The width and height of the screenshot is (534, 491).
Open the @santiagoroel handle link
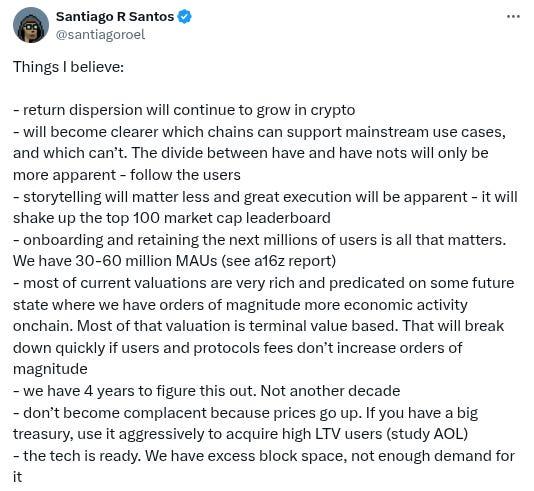(100, 35)
